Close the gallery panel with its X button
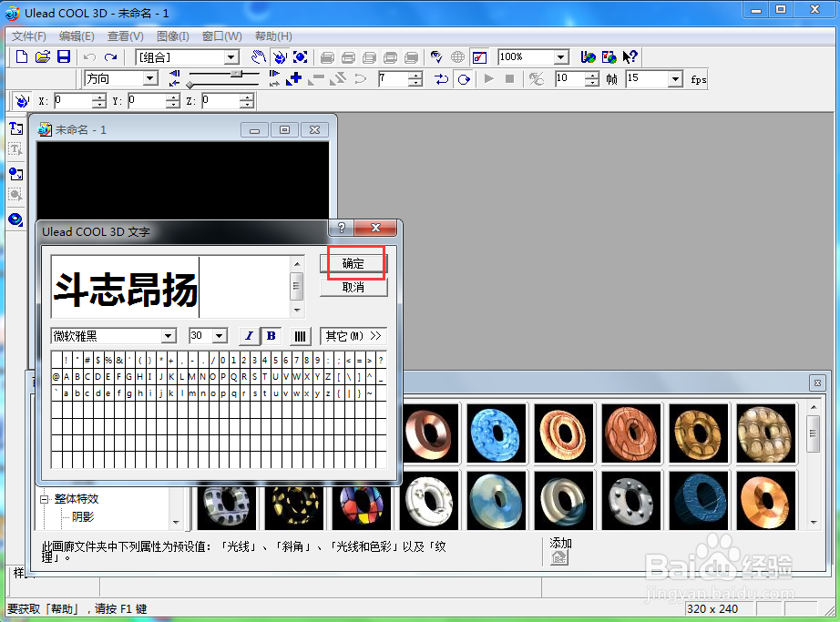This screenshot has width=840, height=622. pyautogui.click(x=817, y=382)
